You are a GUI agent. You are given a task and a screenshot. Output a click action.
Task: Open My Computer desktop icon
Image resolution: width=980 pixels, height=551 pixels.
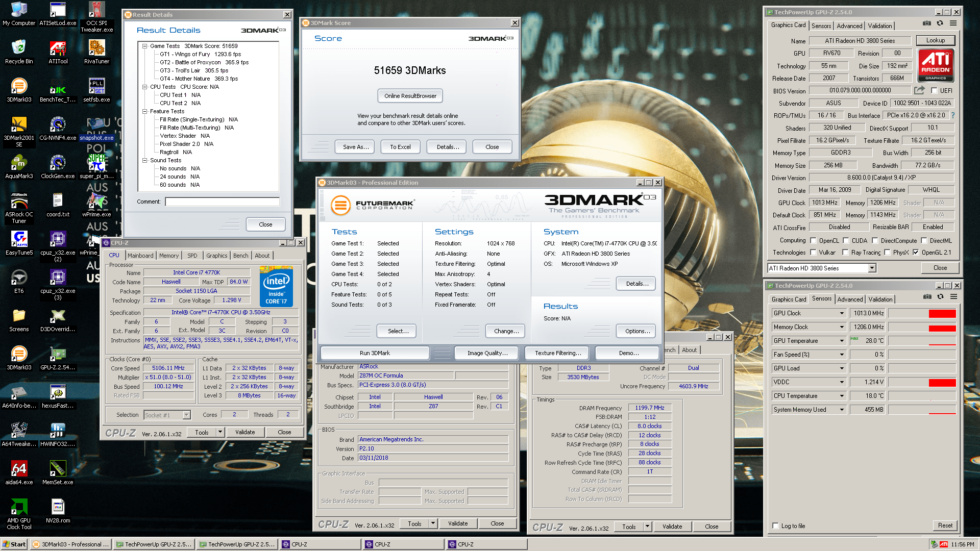19,13
